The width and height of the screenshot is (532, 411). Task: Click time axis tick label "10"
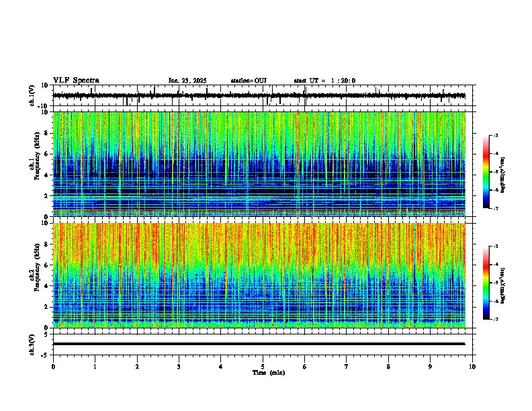[x=472, y=367]
